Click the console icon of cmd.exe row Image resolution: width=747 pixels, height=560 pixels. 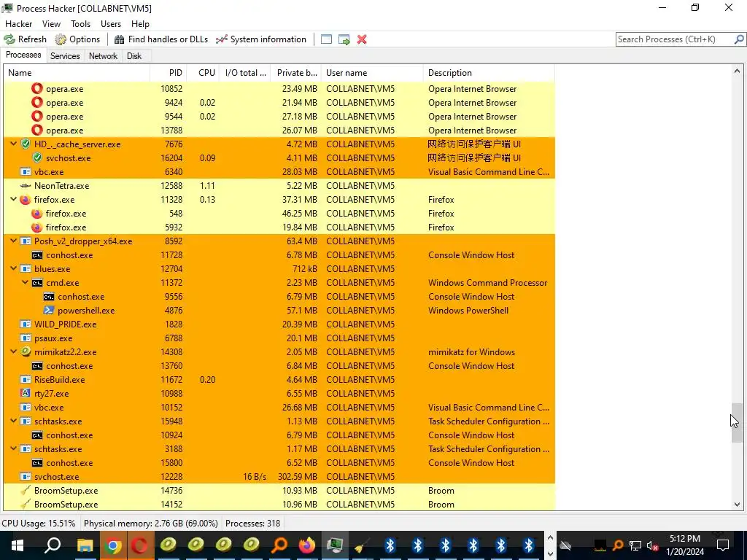(37, 283)
